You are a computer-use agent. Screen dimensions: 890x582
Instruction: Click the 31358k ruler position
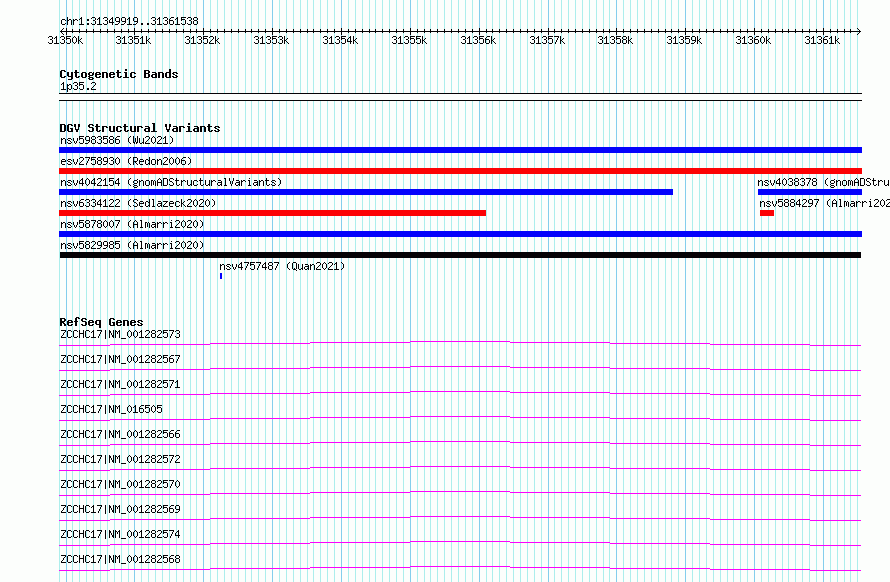point(615,40)
